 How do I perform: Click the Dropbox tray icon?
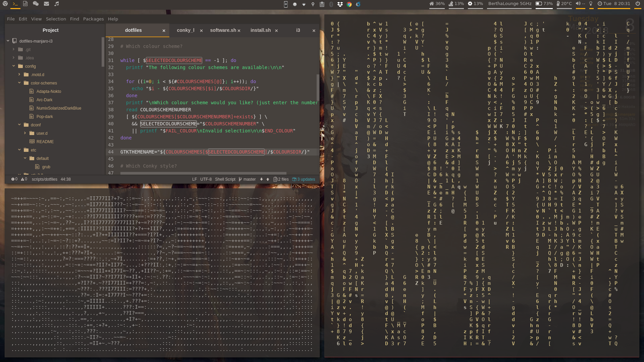point(340,4)
